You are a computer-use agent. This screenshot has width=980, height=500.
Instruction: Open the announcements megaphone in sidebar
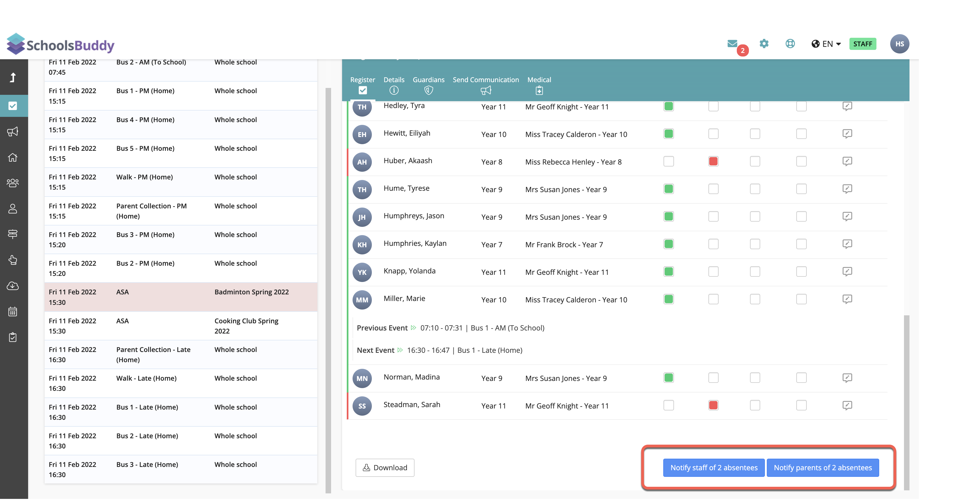tap(13, 132)
